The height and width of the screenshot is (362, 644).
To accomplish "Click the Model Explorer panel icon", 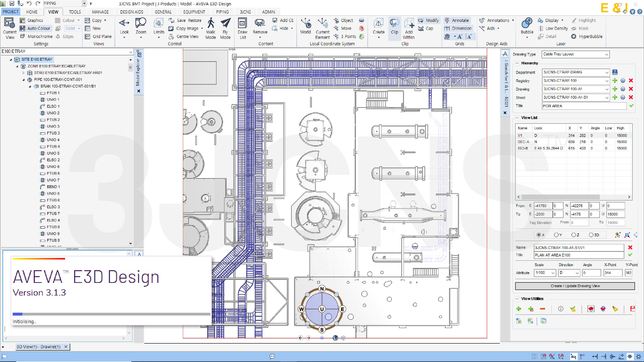I will tap(139, 53).
